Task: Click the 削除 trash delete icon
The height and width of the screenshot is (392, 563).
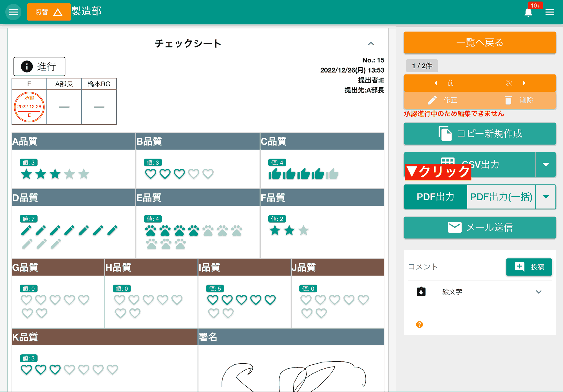Action: pos(508,100)
